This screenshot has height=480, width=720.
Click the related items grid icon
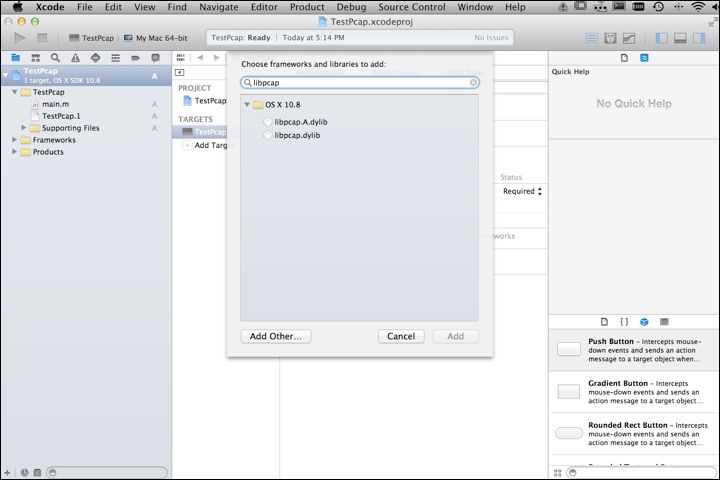[x=181, y=58]
